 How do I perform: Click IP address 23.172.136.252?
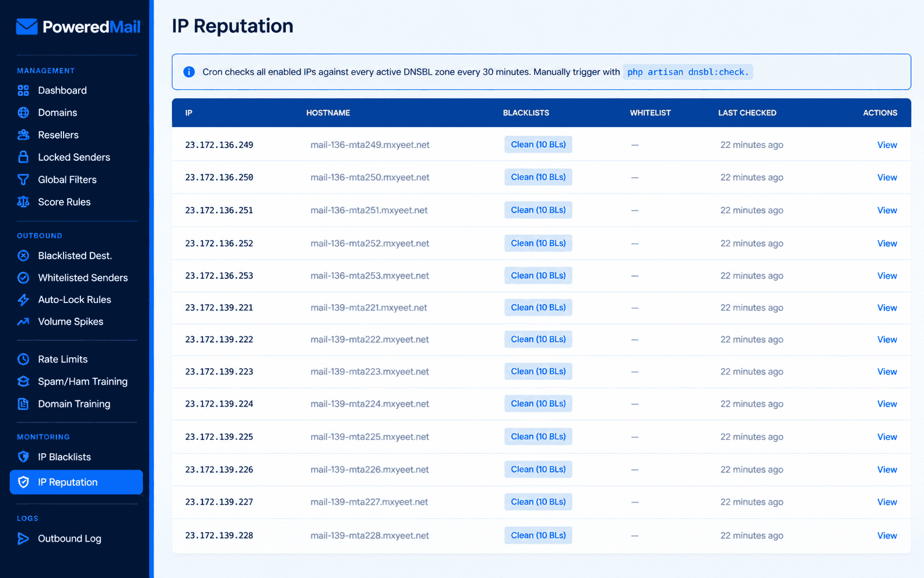[219, 244]
